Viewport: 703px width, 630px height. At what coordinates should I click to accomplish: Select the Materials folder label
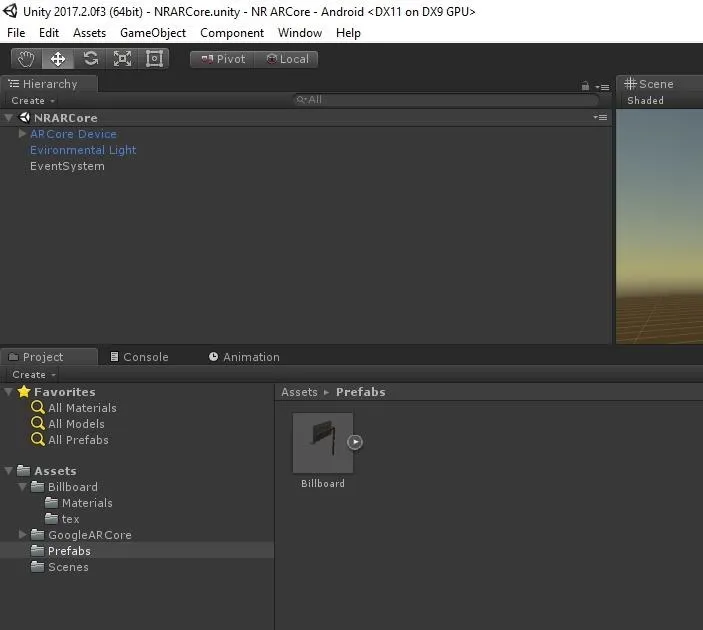(x=87, y=503)
